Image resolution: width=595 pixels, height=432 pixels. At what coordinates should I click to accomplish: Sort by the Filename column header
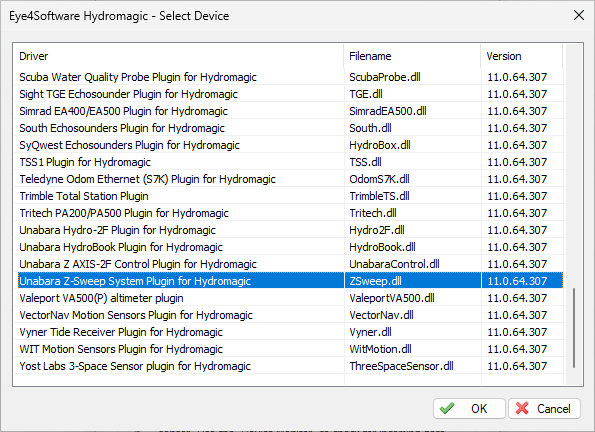pyautogui.click(x=412, y=56)
